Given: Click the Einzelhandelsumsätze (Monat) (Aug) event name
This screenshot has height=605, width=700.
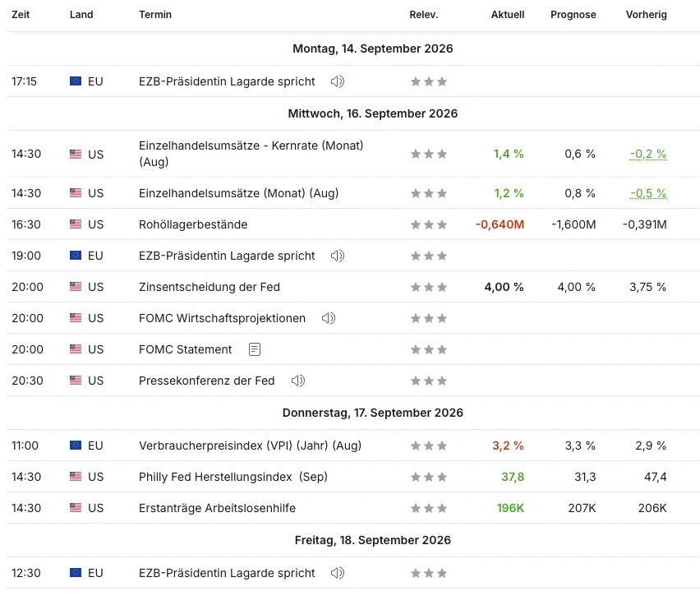Looking at the screenshot, I should [x=239, y=193].
